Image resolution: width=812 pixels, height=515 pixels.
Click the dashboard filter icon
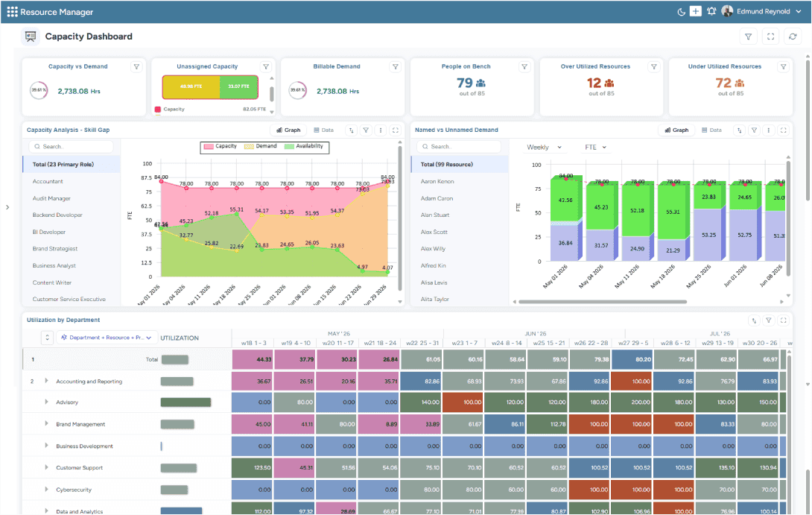[748, 37]
